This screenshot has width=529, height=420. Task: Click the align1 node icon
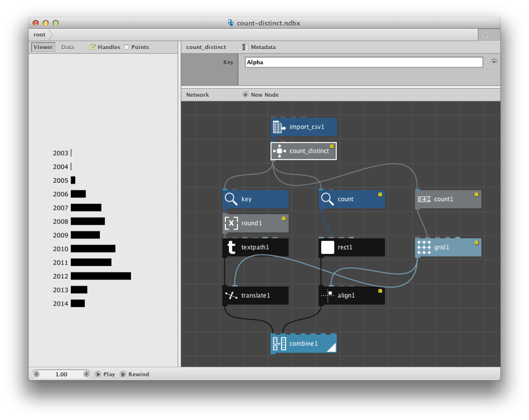327,296
